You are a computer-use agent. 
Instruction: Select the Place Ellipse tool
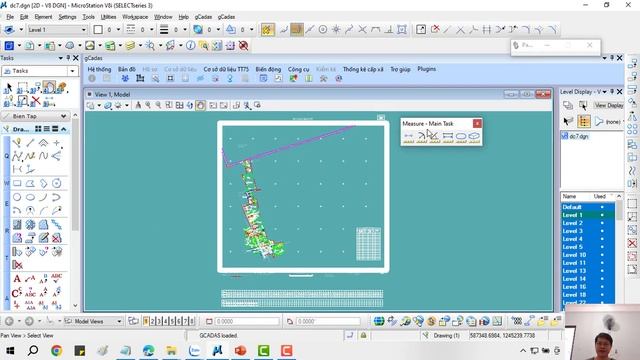coord(30,197)
